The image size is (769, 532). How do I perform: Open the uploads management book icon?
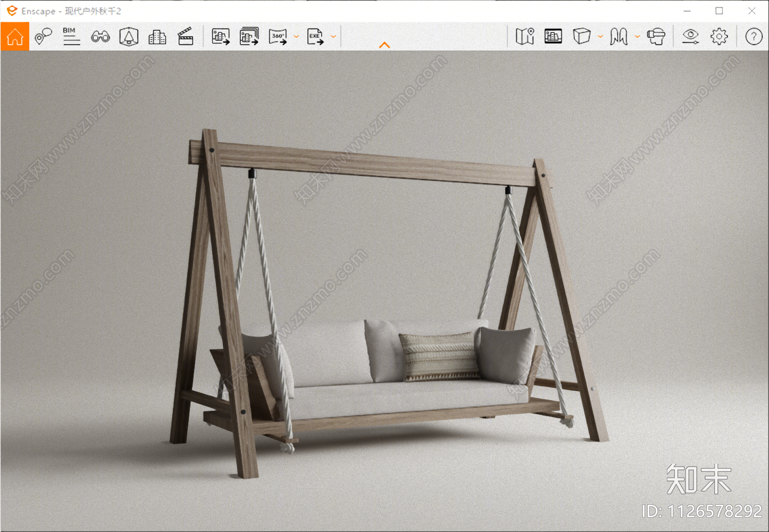618,36
